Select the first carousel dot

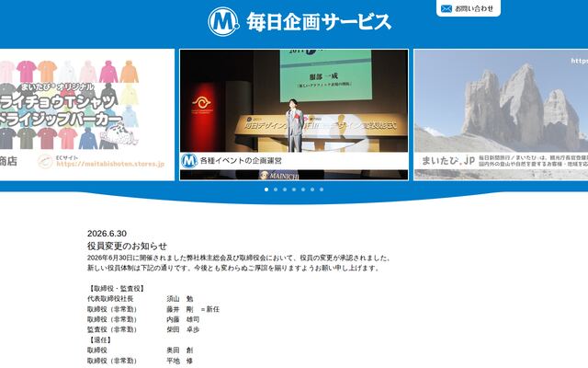[x=266, y=190]
